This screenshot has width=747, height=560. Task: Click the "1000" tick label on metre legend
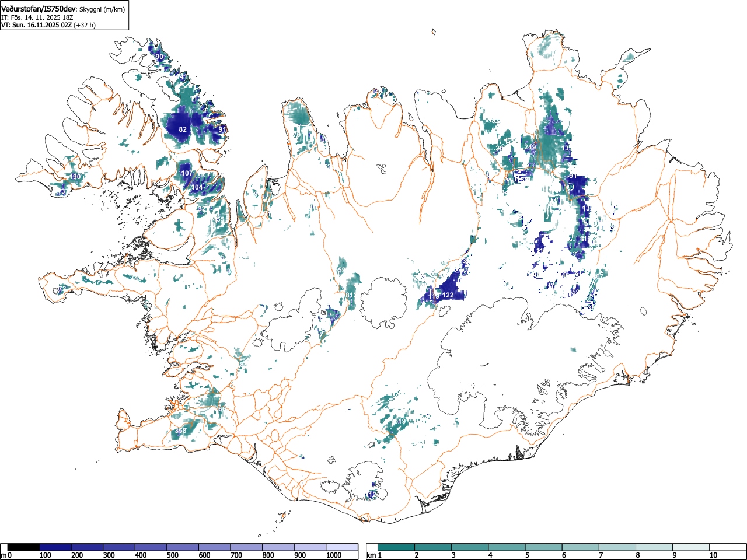click(x=333, y=555)
